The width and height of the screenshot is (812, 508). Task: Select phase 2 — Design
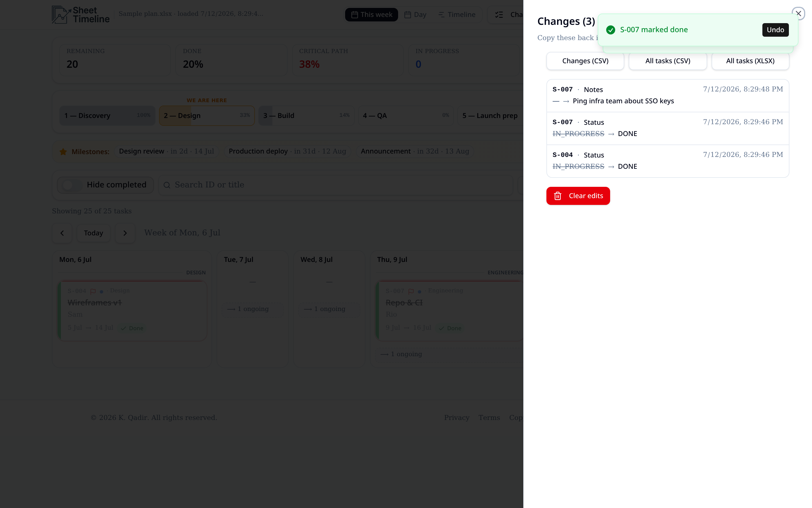[207, 116]
